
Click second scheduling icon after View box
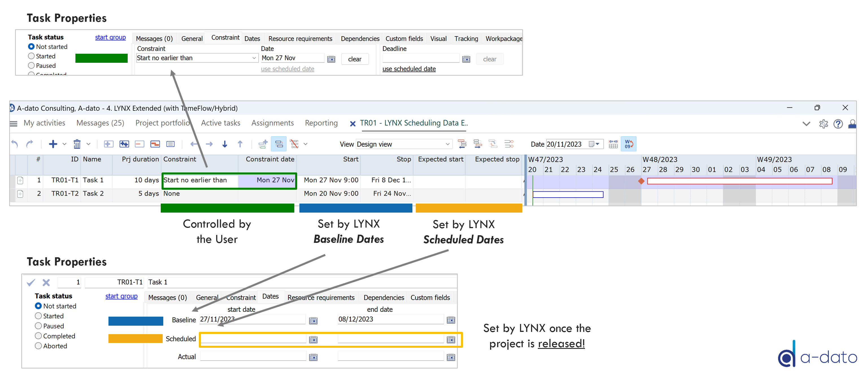(x=478, y=144)
